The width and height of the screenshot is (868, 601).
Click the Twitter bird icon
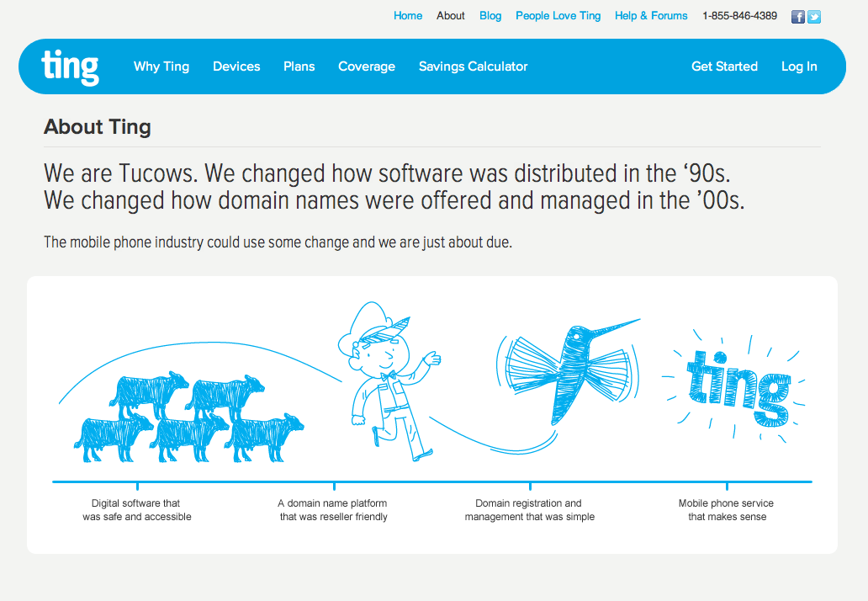[814, 16]
